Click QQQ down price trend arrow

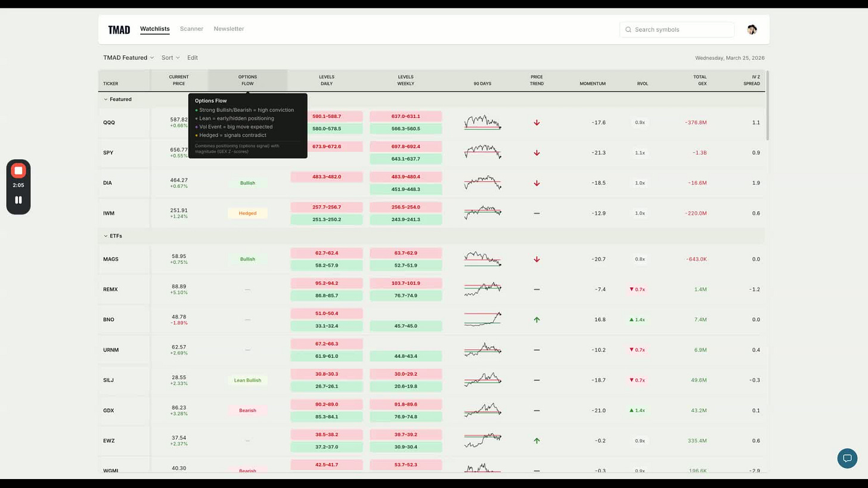[537, 123]
